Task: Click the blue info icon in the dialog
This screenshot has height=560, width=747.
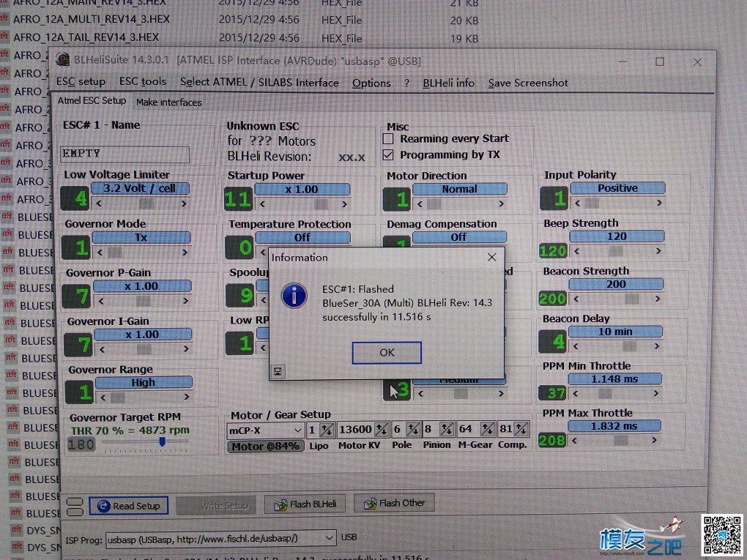Action: pos(294,296)
